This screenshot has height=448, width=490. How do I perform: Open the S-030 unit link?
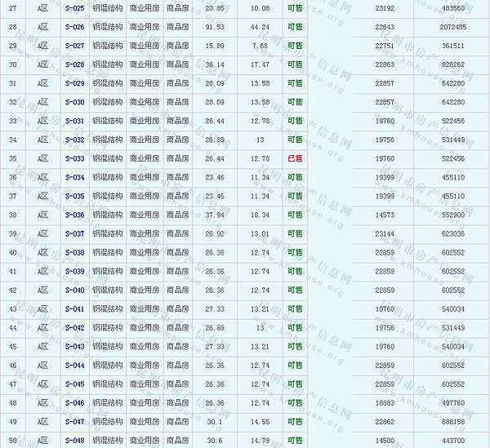pyautogui.click(x=74, y=102)
